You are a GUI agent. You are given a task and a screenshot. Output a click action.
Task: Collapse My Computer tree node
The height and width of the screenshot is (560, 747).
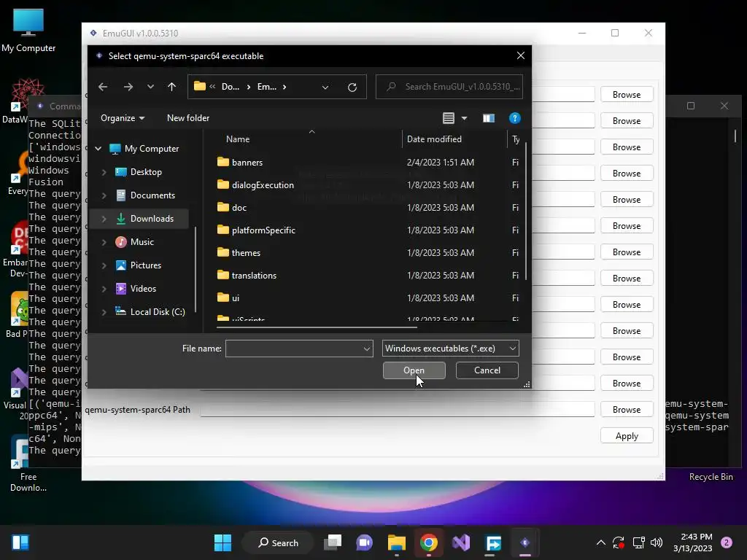(98, 149)
